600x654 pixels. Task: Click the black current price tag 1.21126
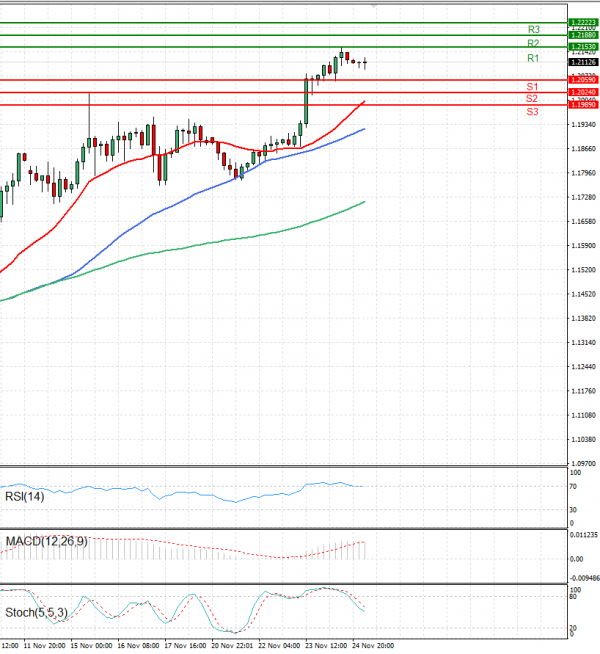pyautogui.click(x=584, y=62)
